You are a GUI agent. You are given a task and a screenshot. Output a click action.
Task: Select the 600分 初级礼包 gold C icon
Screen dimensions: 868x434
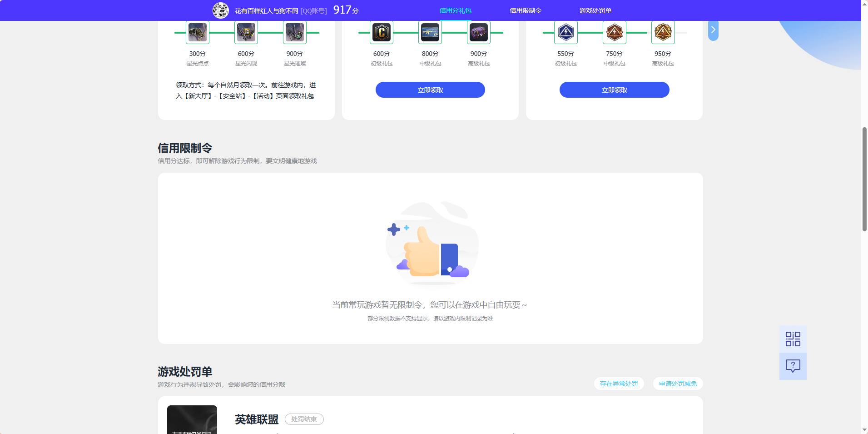382,32
